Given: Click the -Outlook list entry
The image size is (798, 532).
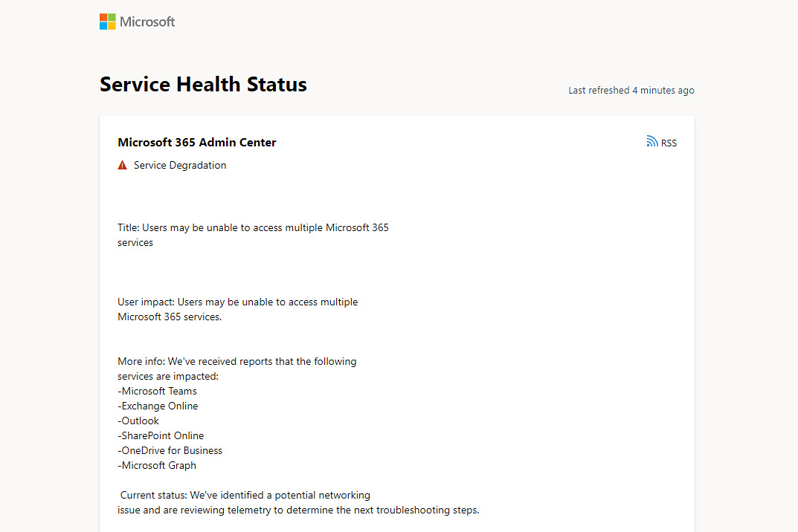Looking at the screenshot, I should pyautogui.click(x=138, y=421).
